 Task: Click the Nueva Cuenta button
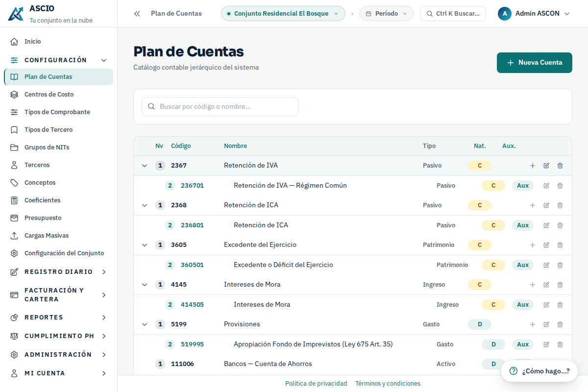click(x=535, y=63)
